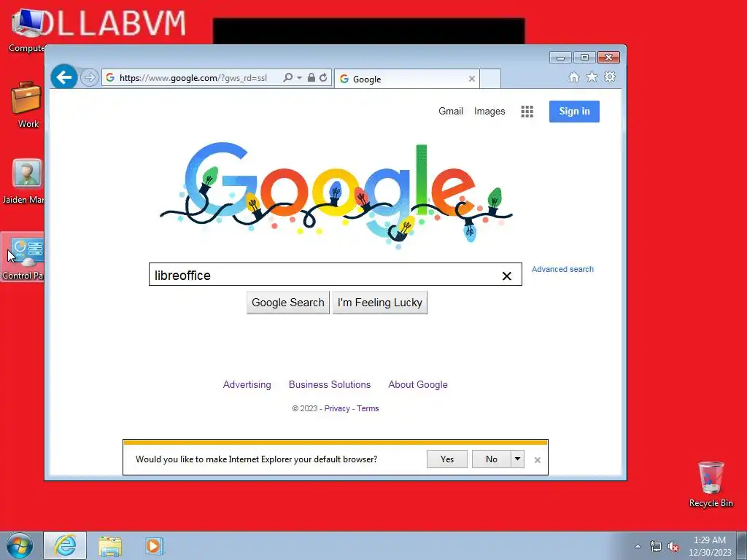The height and width of the screenshot is (560, 747).
Task: Go to Internet Explorer home page
Action: 574,77
